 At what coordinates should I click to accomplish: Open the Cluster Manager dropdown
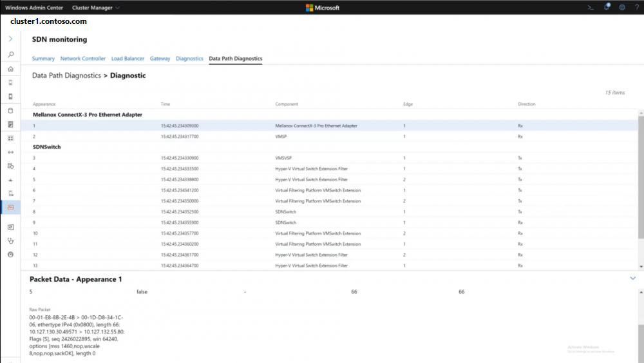point(96,7)
